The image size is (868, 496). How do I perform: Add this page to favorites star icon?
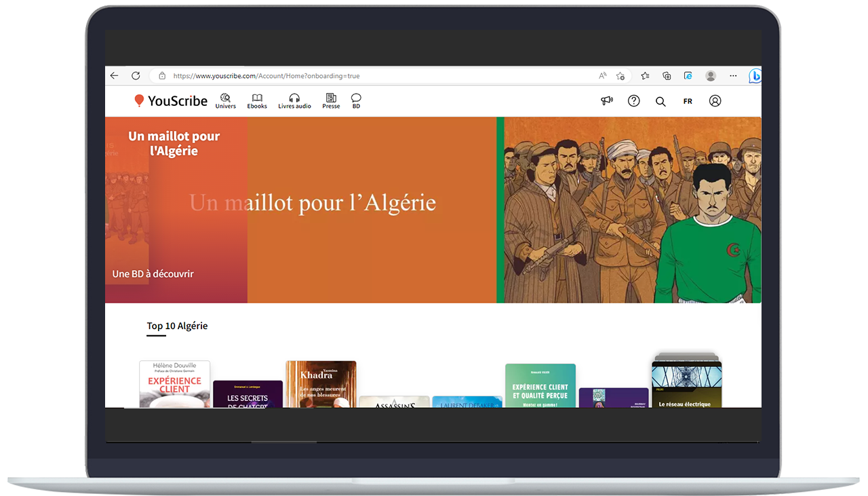pyautogui.click(x=620, y=76)
